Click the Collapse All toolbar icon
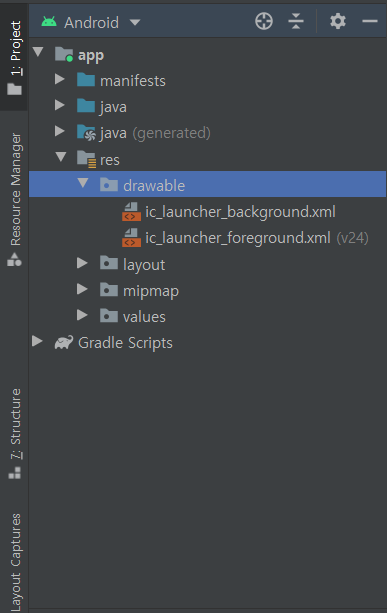Screen dimensions: 387x613 (x=296, y=21)
